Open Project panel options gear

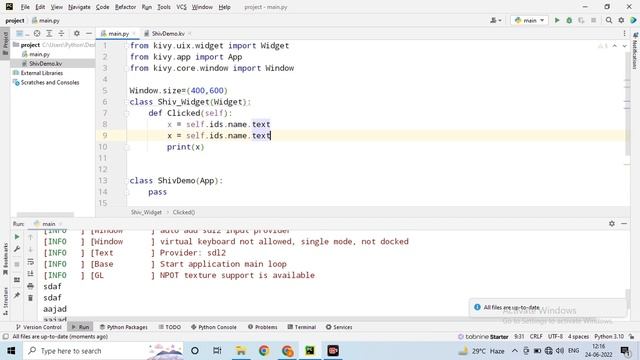tap(76, 33)
